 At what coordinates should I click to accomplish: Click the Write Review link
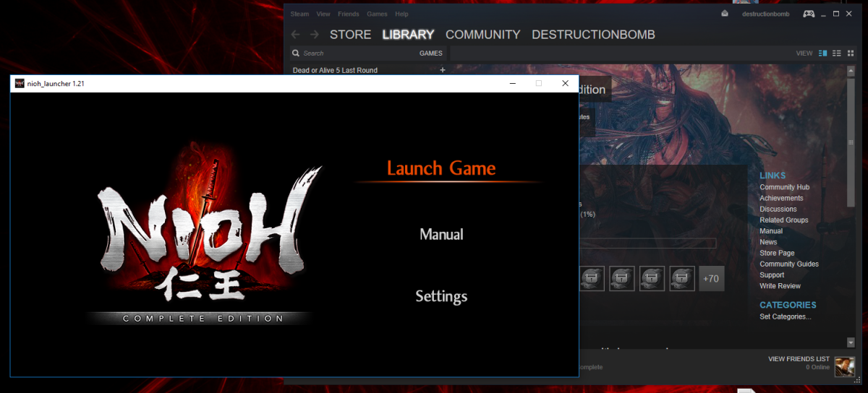779,286
